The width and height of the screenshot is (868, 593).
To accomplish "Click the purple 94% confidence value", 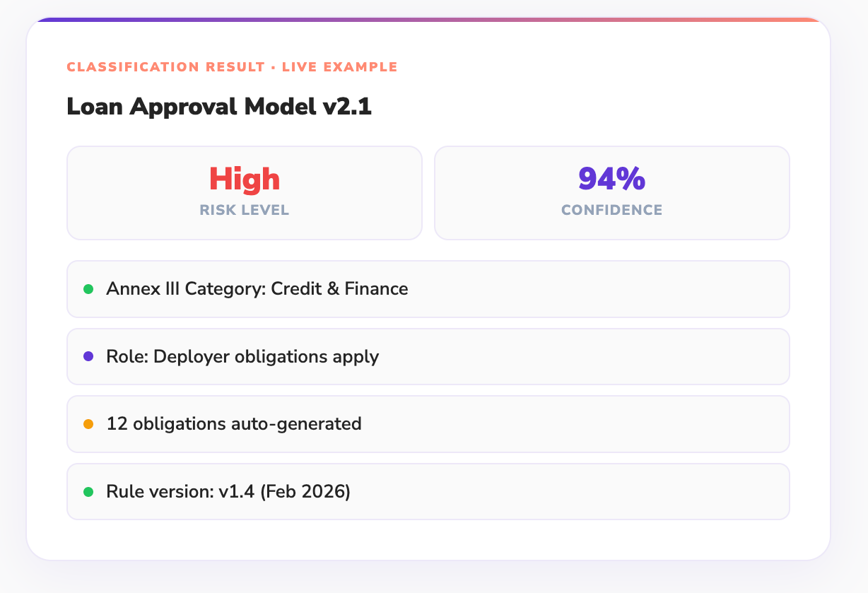I will 611,180.
